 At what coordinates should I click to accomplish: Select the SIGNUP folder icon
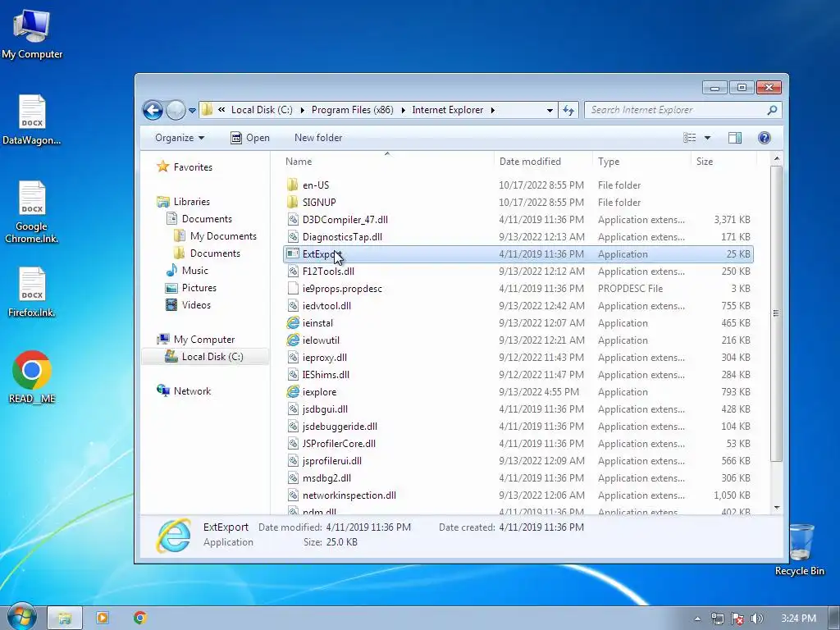[x=293, y=203]
